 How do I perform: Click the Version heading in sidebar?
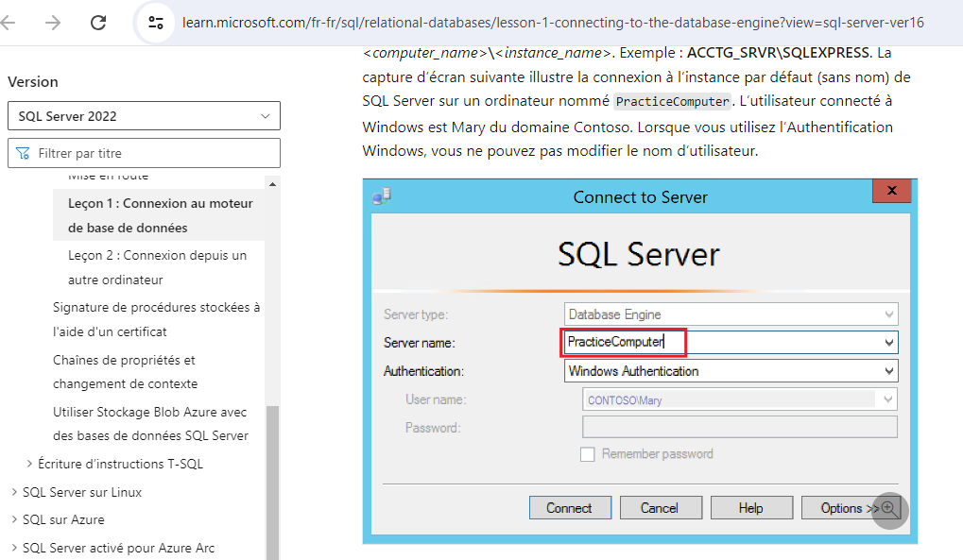pyautogui.click(x=33, y=81)
